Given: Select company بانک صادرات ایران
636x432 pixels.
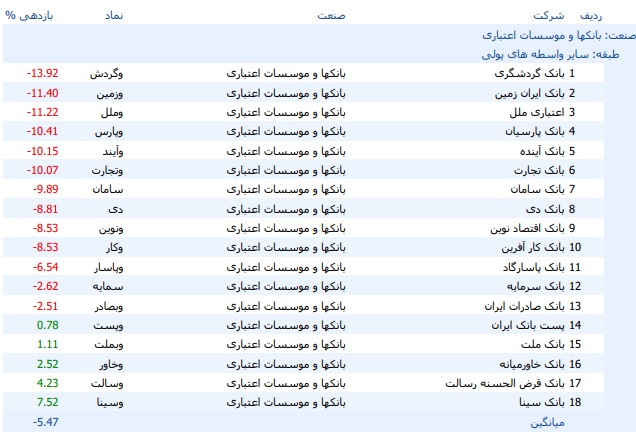Looking at the screenshot, I should [524, 306].
